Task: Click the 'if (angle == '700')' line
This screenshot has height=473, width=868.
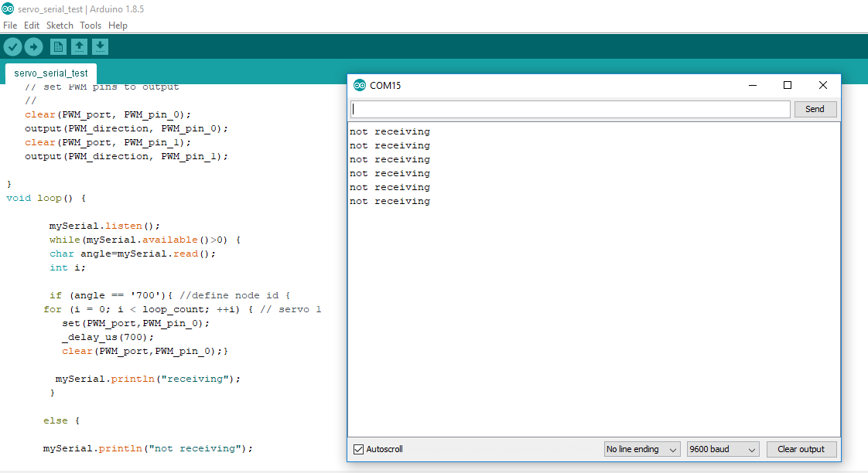Action: [x=170, y=295]
